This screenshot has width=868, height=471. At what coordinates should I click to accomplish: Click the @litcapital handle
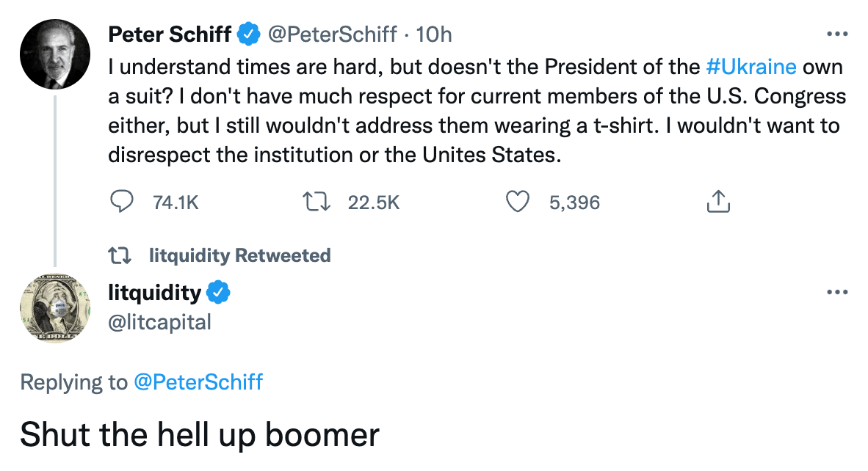coord(159,321)
